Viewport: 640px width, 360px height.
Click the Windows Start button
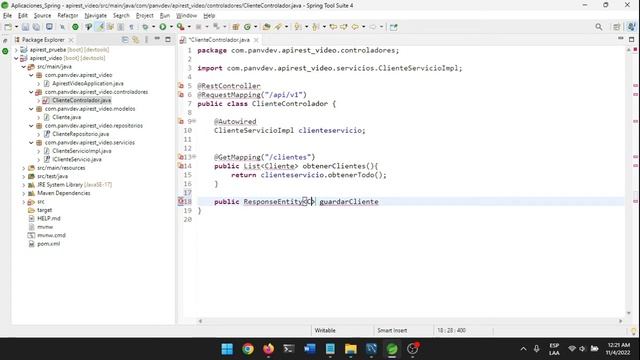(x=227, y=349)
